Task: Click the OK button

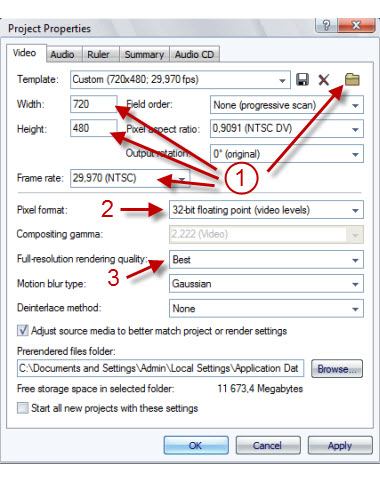Action: click(196, 445)
